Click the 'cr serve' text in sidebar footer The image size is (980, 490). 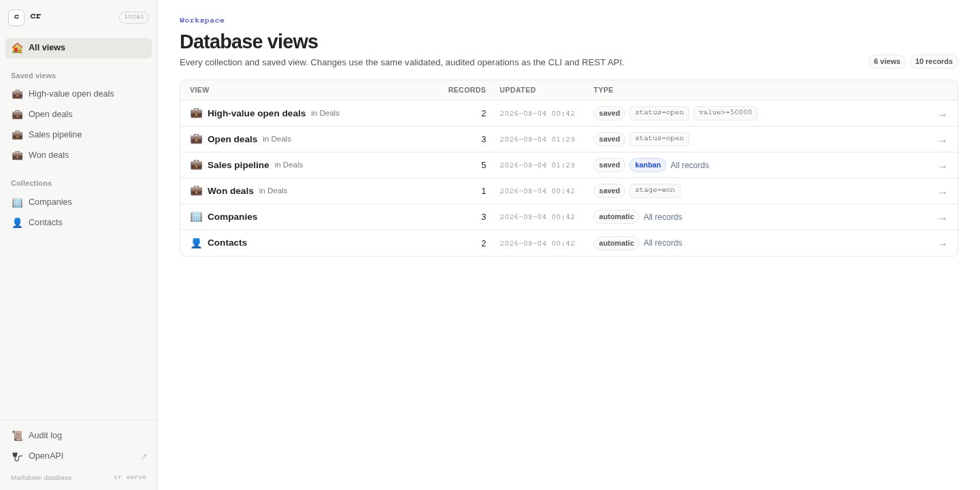[130, 477]
